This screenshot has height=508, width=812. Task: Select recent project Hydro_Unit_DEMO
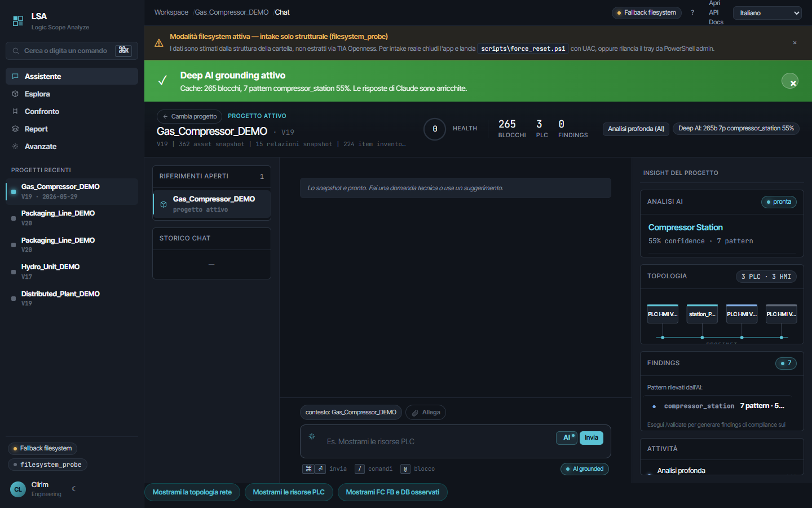72,271
